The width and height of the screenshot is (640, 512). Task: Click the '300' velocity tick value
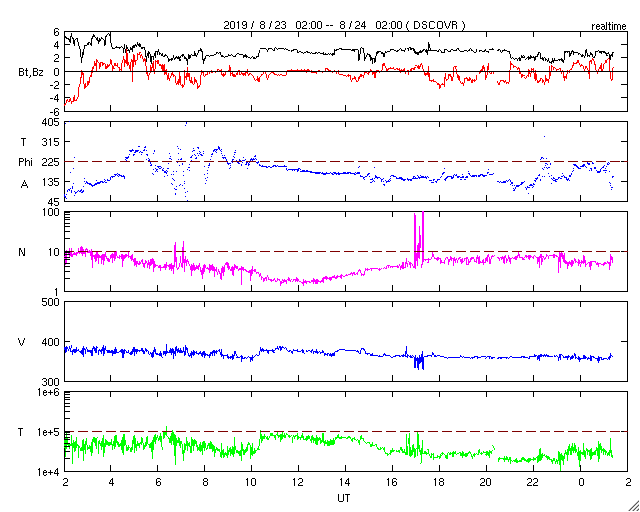click(51, 382)
